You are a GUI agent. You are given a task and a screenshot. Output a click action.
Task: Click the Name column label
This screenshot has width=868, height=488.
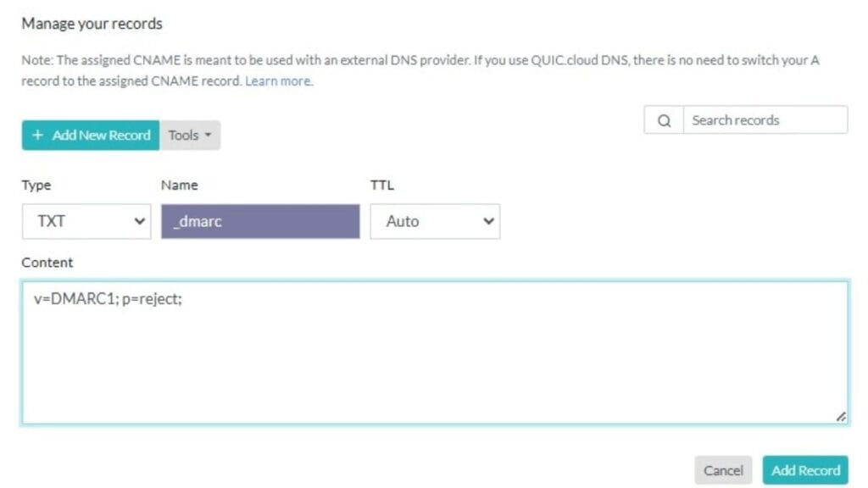pyautogui.click(x=176, y=185)
